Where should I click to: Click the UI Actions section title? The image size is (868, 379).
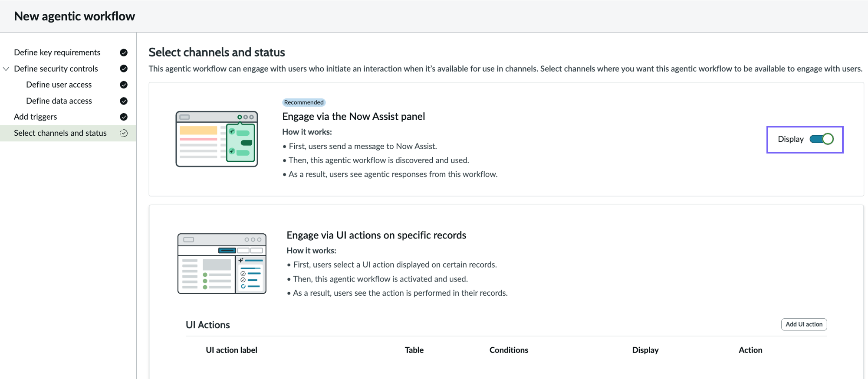pyautogui.click(x=208, y=325)
